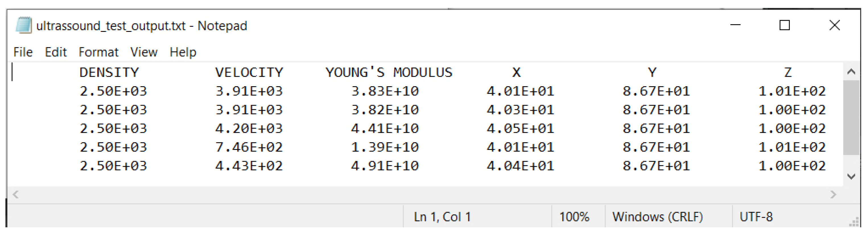Click the horizontal scrollbar right arrow

point(833,195)
